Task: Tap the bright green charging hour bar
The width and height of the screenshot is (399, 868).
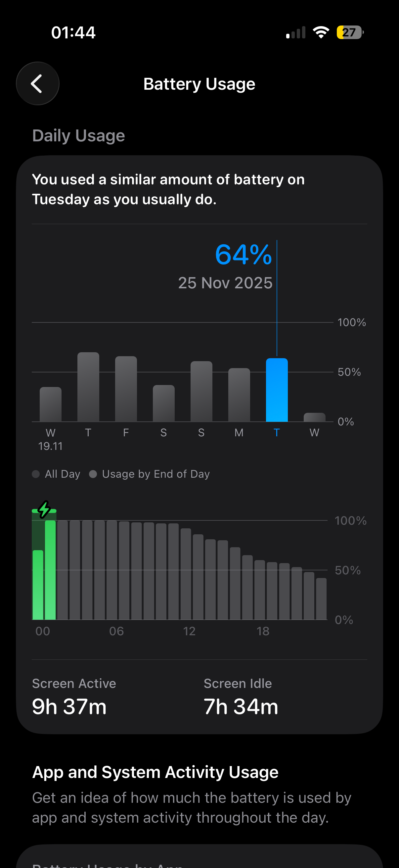Action: (50, 570)
